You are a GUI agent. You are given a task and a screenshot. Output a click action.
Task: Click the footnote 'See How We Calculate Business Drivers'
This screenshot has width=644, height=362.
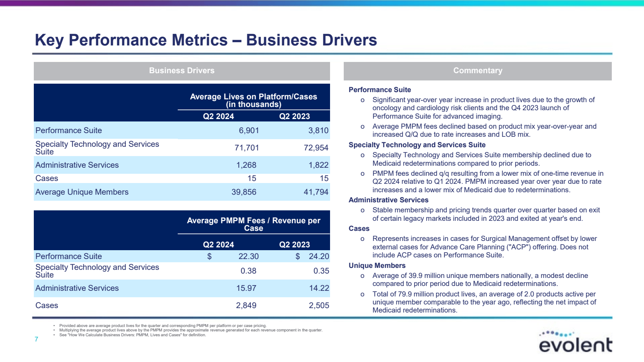tap(132, 335)
